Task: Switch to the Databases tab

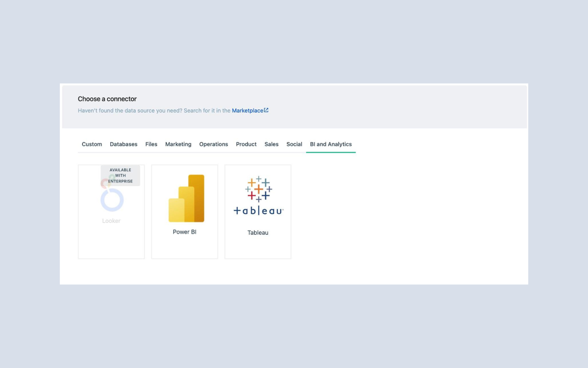Action: (123, 144)
